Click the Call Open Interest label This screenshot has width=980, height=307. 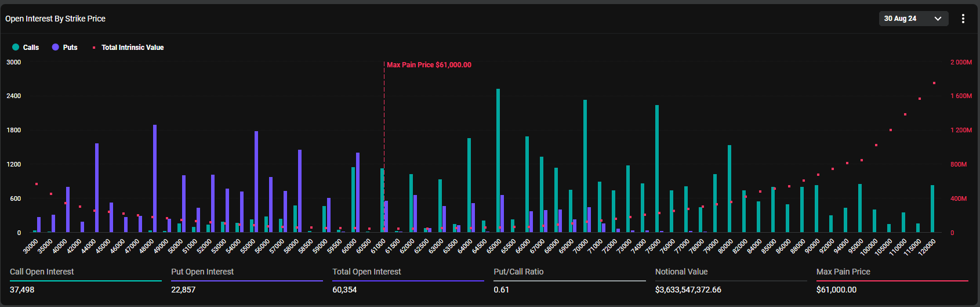pos(42,272)
